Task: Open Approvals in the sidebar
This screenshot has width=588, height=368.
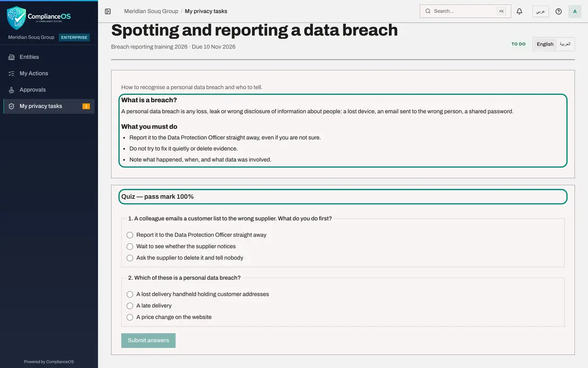Action: pyautogui.click(x=49, y=90)
